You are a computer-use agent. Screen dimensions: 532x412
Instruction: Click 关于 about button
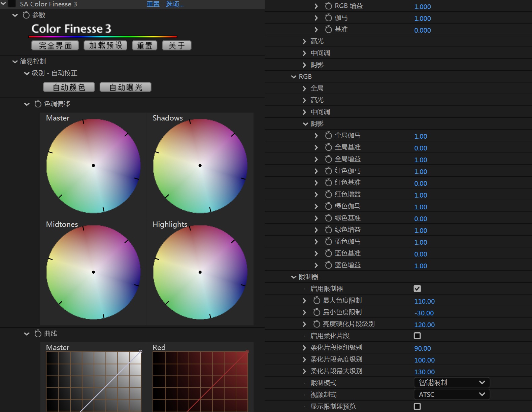pyautogui.click(x=177, y=45)
